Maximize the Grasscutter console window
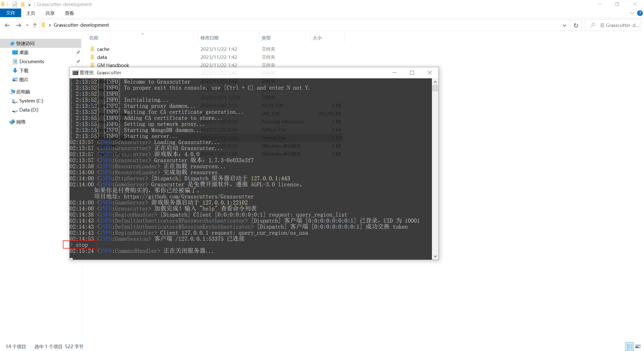The height and width of the screenshot is (351, 644). tap(412, 73)
